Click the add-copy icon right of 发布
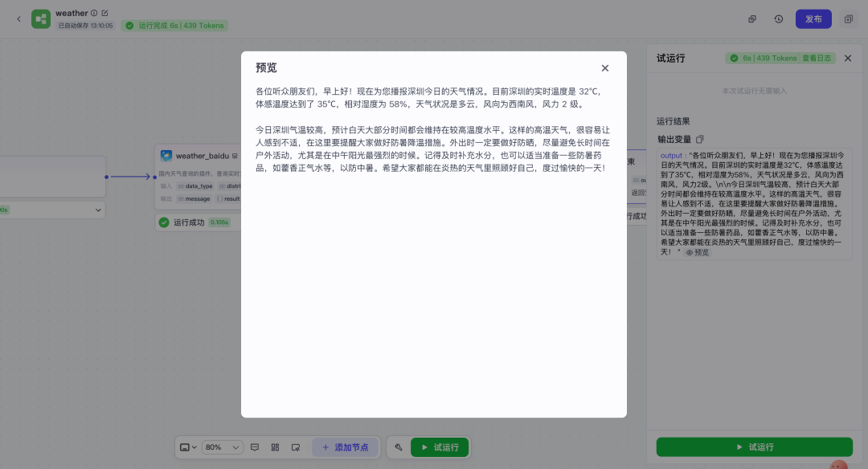 coord(848,18)
